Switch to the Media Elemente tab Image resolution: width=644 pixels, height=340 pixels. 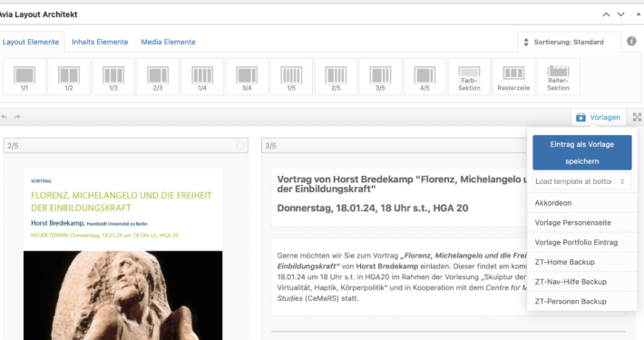169,42
